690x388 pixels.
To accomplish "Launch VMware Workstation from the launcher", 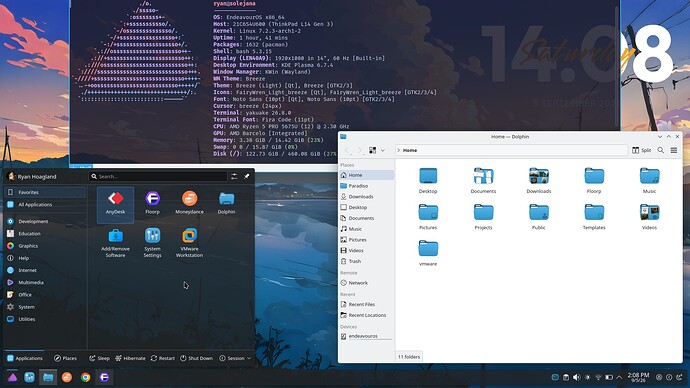I will [x=189, y=243].
